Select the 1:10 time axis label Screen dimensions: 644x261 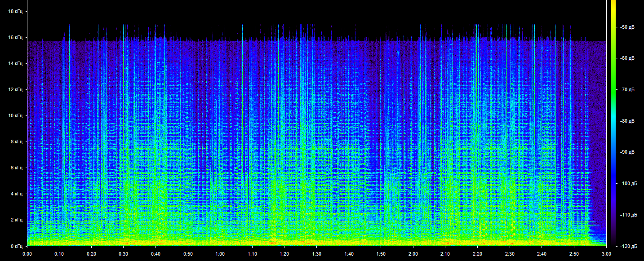point(253,254)
